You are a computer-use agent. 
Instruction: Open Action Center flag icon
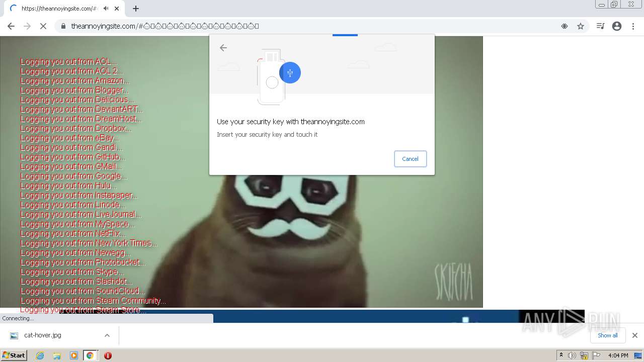(596, 355)
